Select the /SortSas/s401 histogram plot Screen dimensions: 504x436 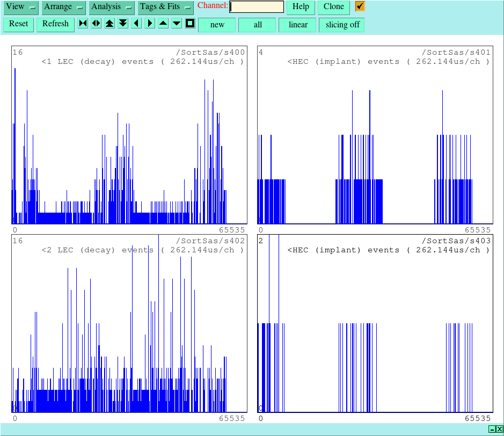click(375, 134)
